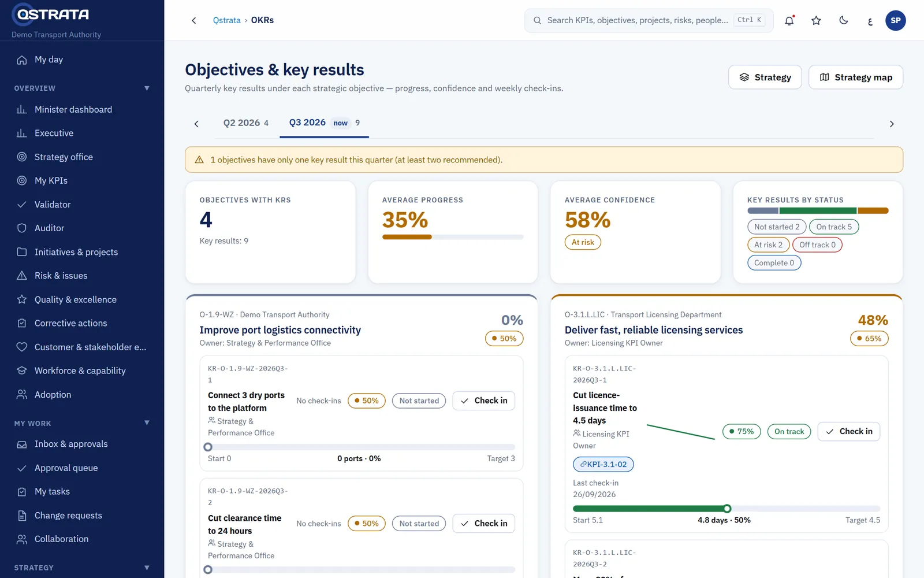Screen dimensions: 924x578
Task: Click the 75% confidence pill
Action: [742, 431]
